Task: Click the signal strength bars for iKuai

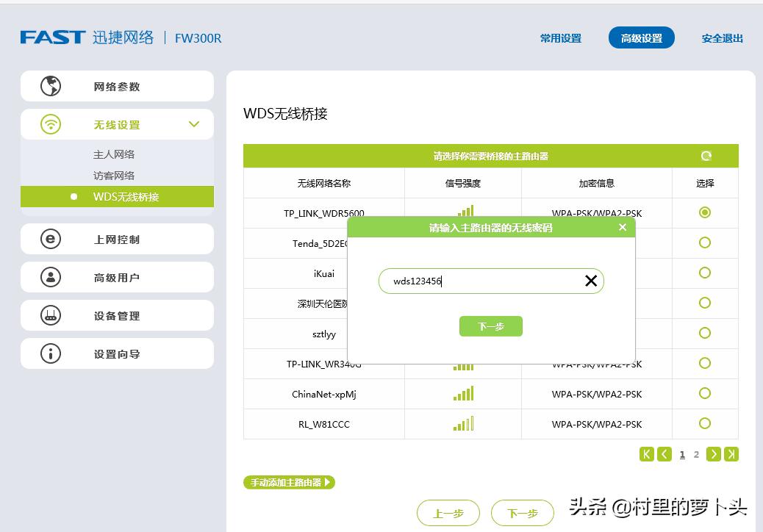Action: 463,273
